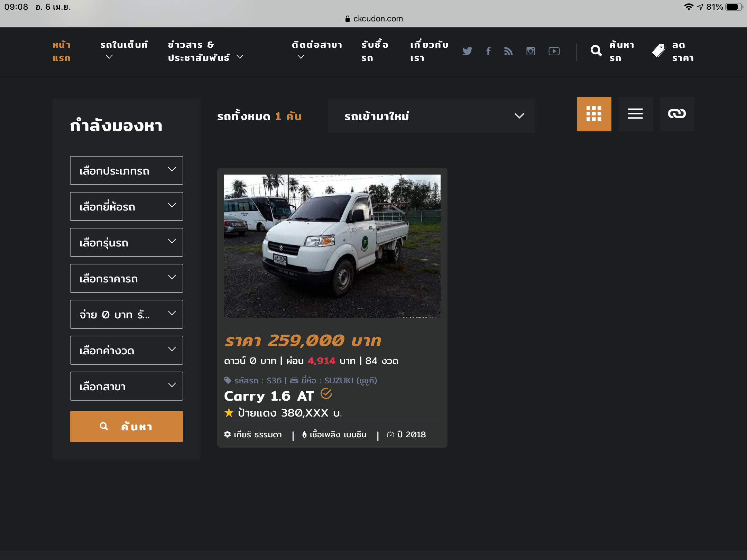Open the Twitter social icon

(467, 51)
